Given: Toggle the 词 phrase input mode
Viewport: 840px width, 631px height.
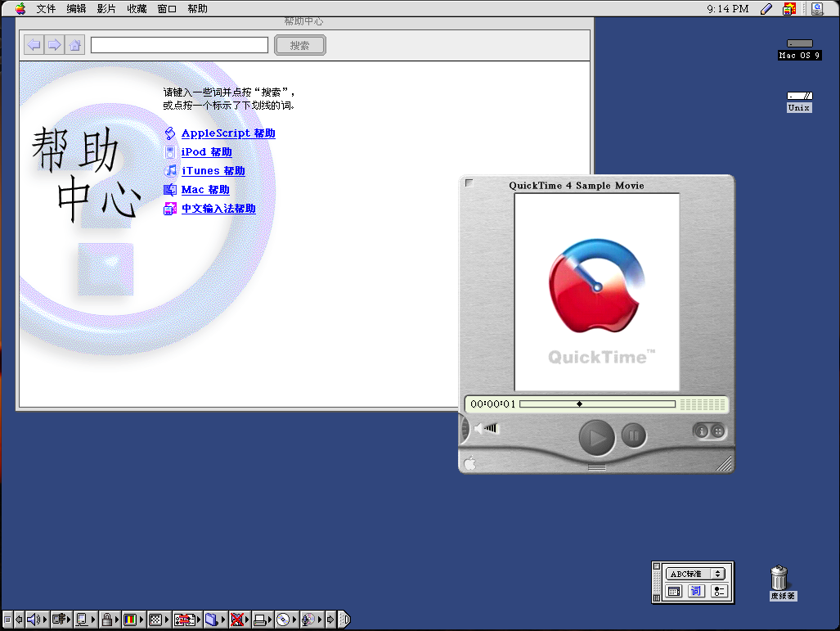Looking at the screenshot, I should click(696, 592).
